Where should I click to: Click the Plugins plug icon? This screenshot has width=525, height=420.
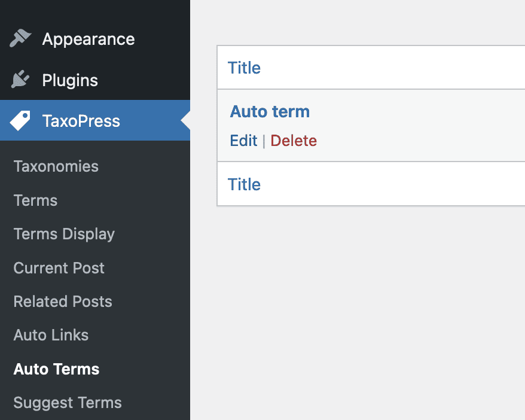(x=20, y=80)
